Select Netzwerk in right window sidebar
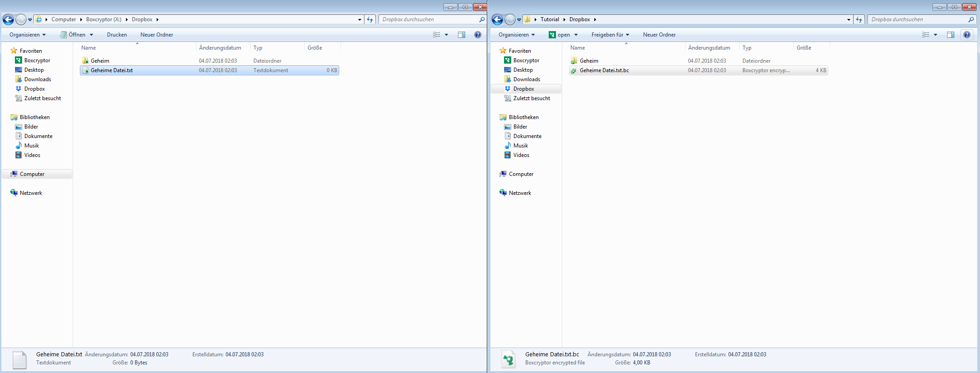 coord(520,193)
